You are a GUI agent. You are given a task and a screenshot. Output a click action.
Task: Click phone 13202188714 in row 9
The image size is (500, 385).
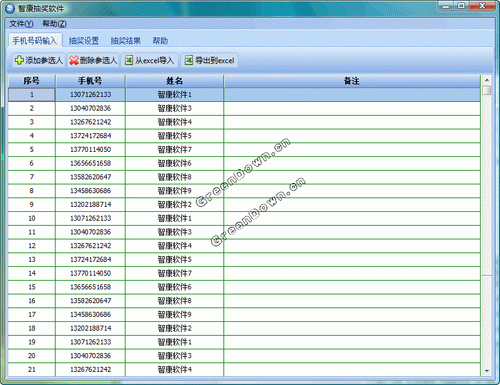tap(90, 204)
